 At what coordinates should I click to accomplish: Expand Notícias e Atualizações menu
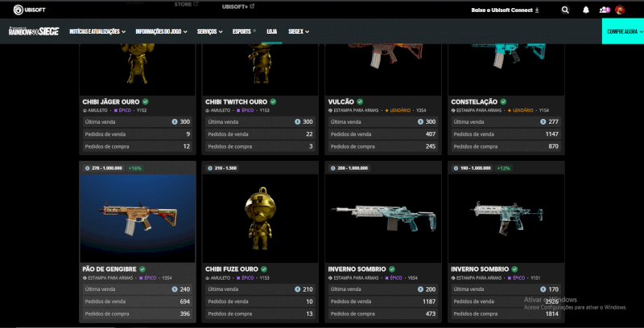(x=97, y=31)
